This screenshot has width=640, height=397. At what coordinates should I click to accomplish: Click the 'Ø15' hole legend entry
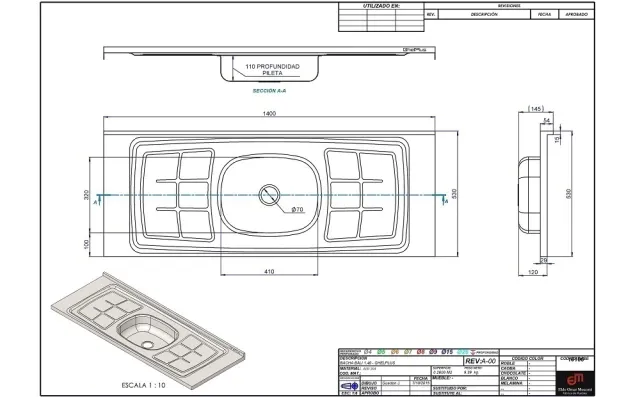[447, 352]
